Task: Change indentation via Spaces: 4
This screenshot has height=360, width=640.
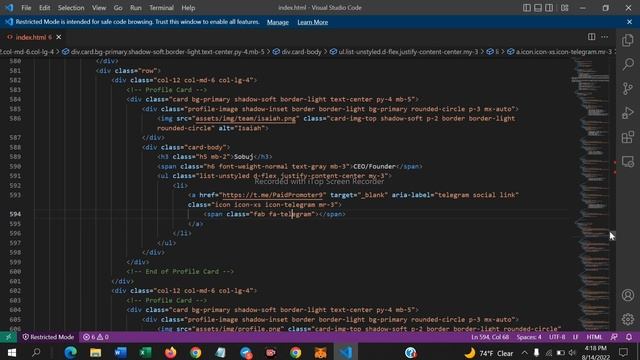Action: click(529, 337)
